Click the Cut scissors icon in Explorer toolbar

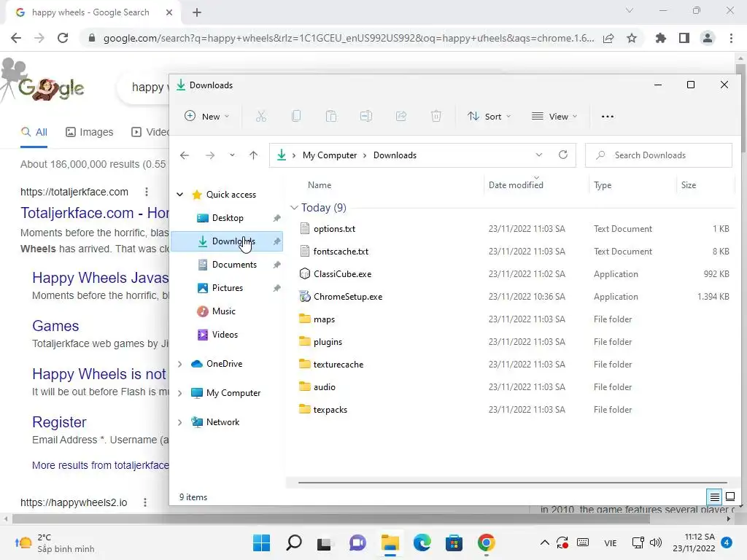tap(261, 116)
